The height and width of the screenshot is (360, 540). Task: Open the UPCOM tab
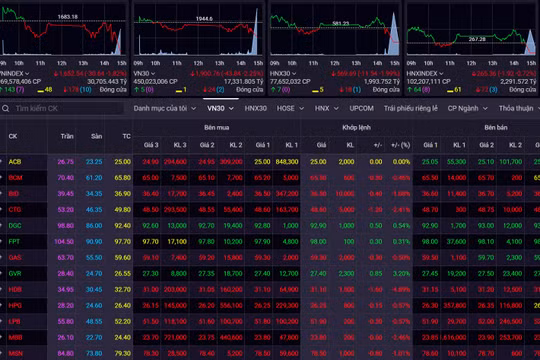(361, 109)
